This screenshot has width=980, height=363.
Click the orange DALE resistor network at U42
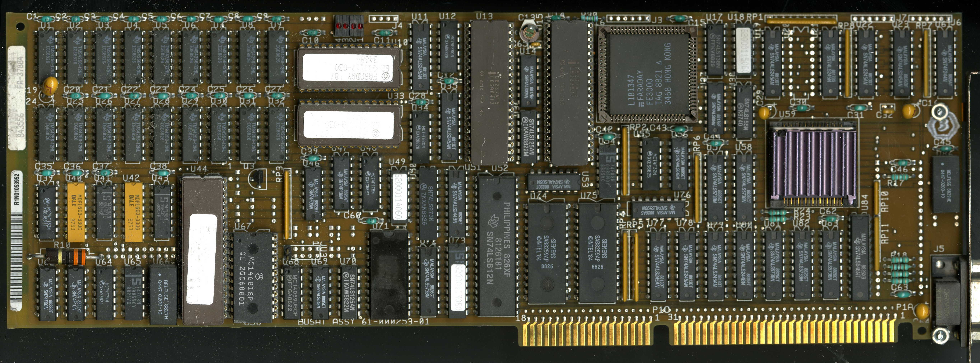pyautogui.click(x=134, y=212)
